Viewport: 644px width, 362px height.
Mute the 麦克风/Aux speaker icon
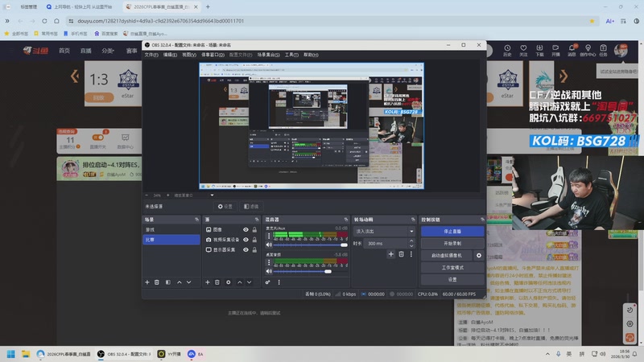click(269, 245)
